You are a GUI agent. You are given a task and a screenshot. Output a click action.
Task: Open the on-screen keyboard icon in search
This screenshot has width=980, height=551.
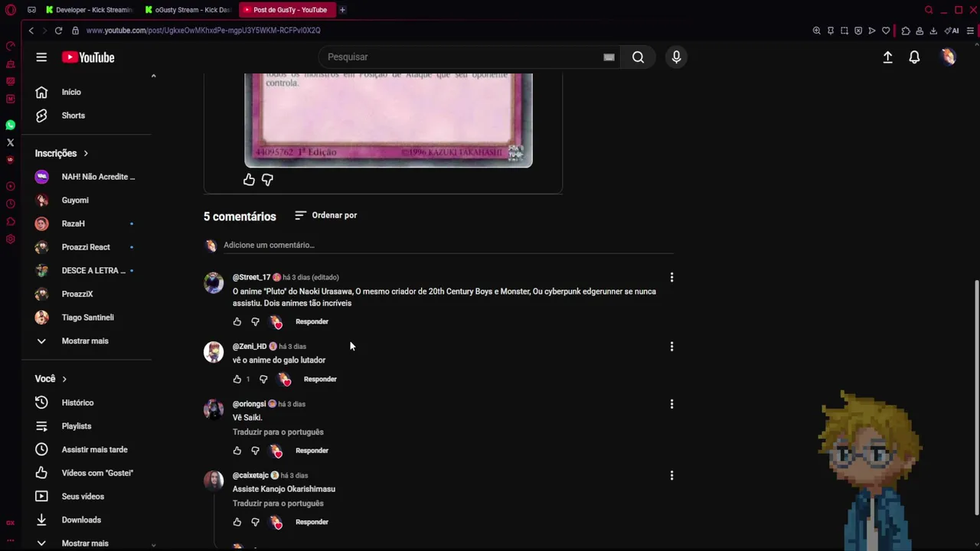coord(609,57)
